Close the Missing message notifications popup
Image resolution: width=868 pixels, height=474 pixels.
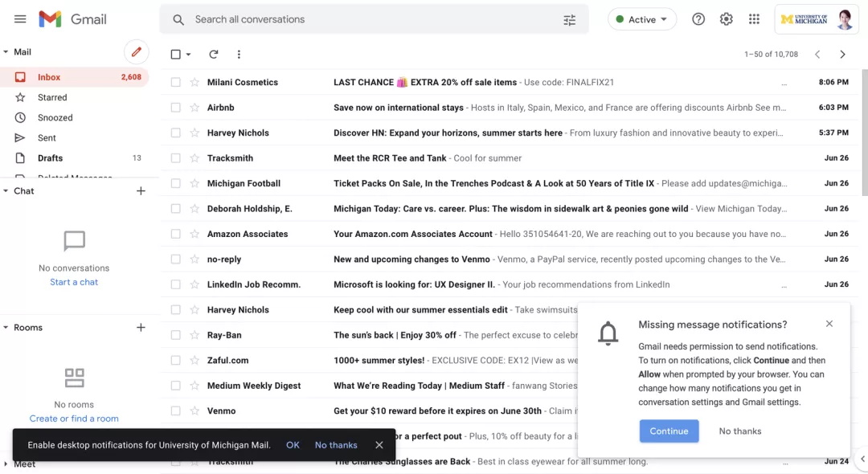829,324
